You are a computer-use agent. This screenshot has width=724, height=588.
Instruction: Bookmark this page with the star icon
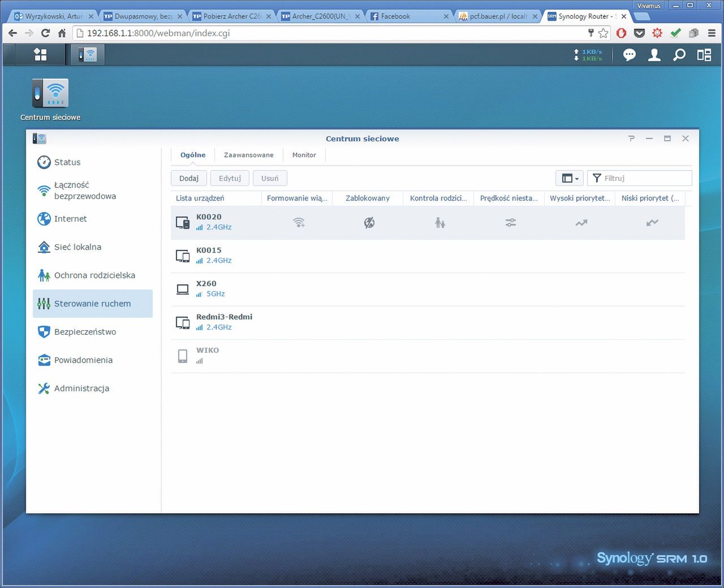tap(604, 33)
